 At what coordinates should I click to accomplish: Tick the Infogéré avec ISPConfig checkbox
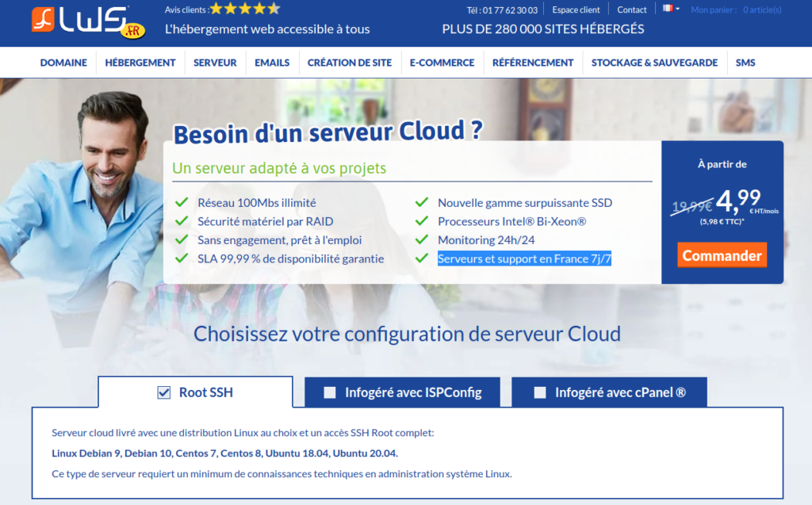330,392
